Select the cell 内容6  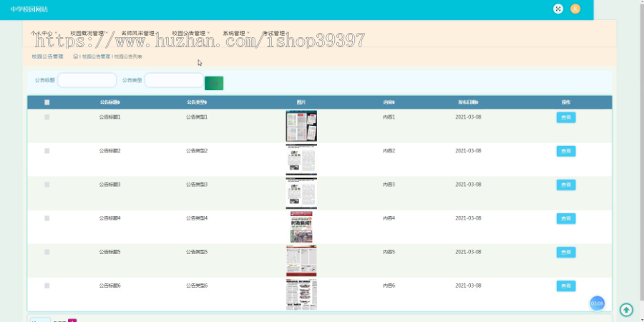(x=389, y=286)
